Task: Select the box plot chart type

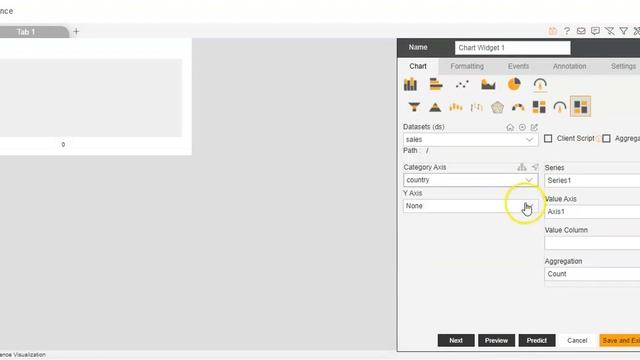Action: point(456,107)
